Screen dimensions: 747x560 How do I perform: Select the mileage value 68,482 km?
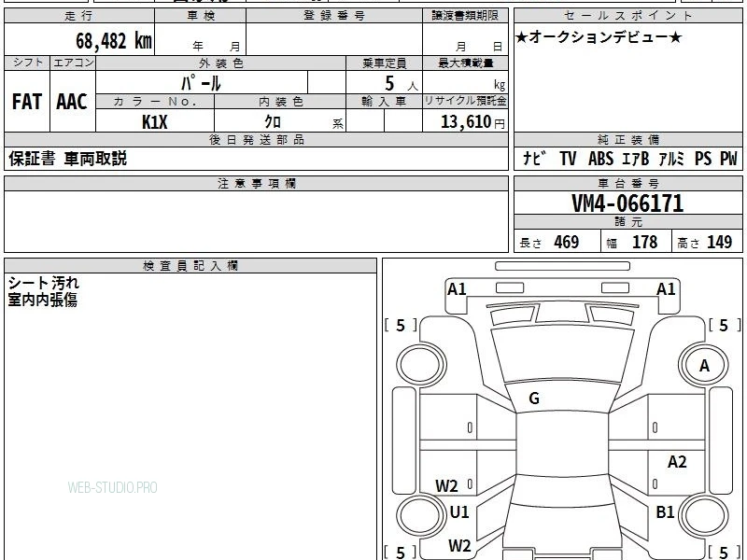[x=114, y=40]
